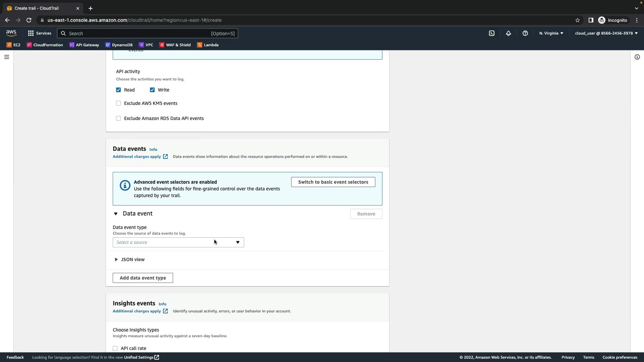Click Add data event type button
Screen dimensions: 644x362
pos(143,278)
